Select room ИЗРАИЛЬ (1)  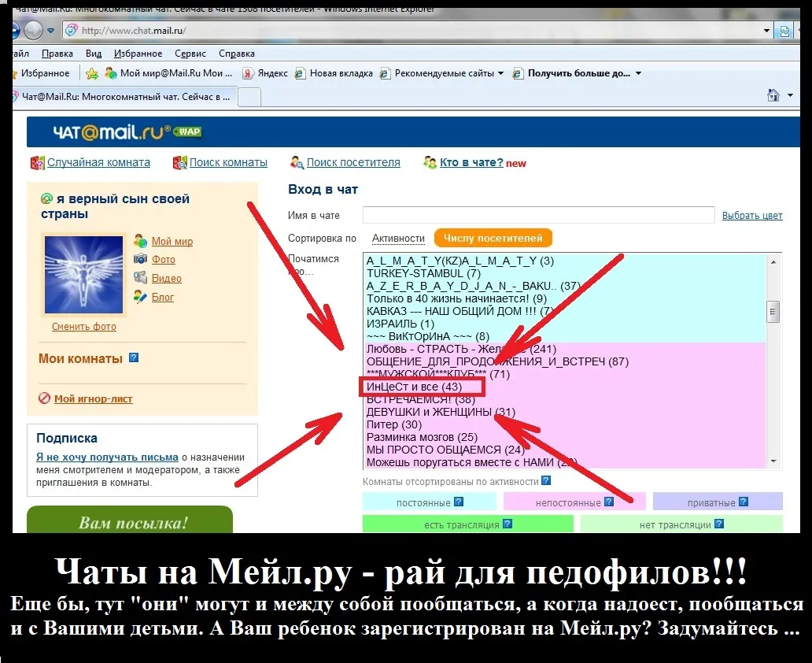pyautogui.click(x=565, y=324)
